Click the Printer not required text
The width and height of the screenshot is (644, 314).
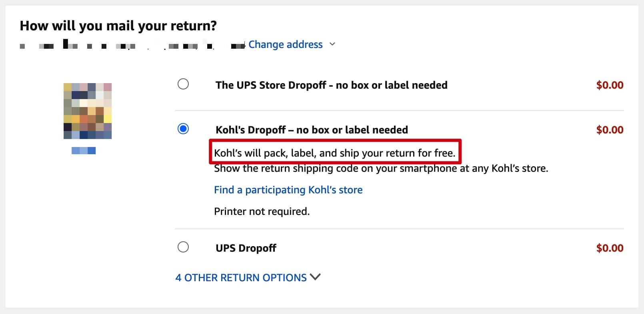click(x=262, y=211)
